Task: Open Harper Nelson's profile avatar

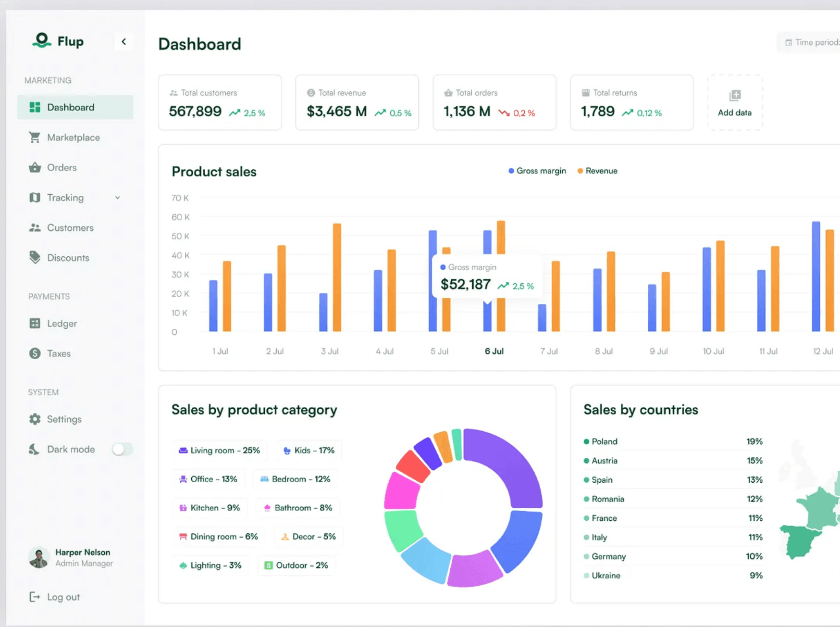Action: click(39, 558)
